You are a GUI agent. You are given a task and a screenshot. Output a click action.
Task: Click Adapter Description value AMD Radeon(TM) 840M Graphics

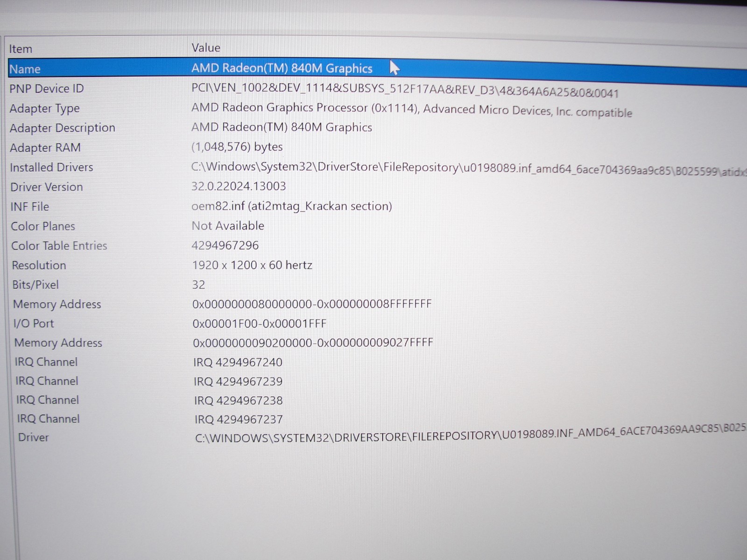pyautogui.click(x=282, y=127)
